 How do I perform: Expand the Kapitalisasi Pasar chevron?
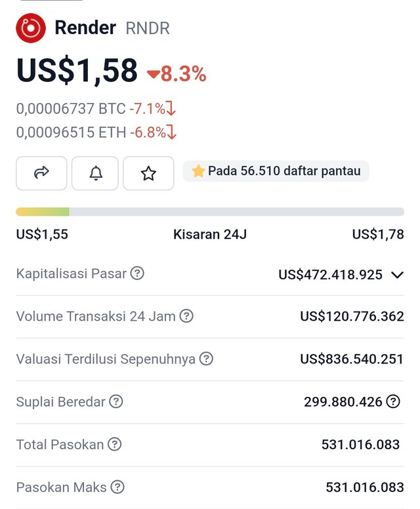pyautogui.click(x=397, y=275)
